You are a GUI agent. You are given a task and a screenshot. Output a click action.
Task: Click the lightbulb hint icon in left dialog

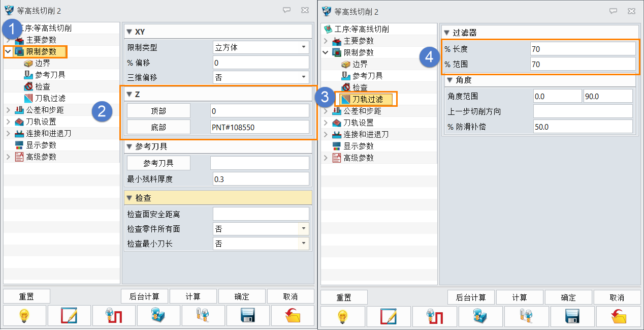point(24,316)
